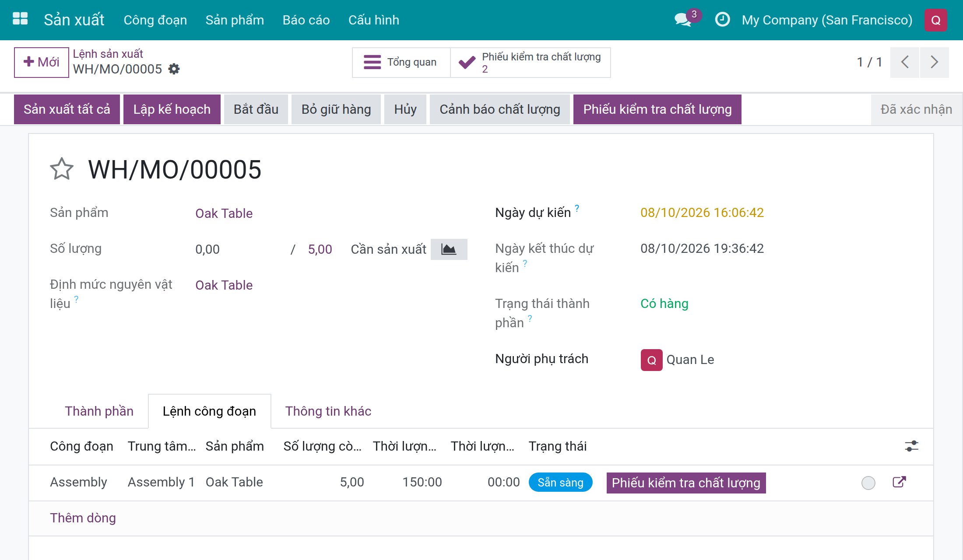The image size is (963, 560).
Task: Click Phiếu kiểm tra chất lượng in Assembly row
Action: 686,483
